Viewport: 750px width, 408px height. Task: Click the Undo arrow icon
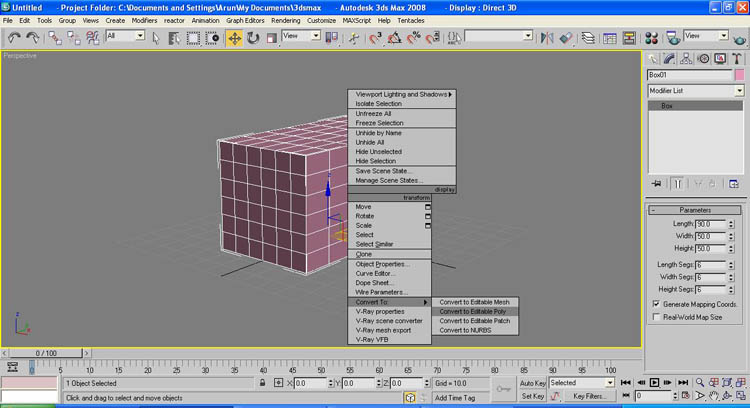click(x=14, y=38)
